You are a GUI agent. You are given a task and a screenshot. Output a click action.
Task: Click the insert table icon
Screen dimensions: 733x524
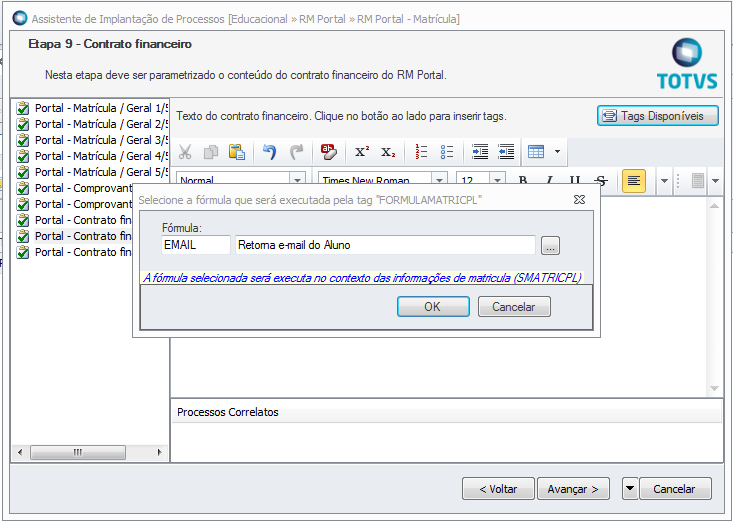(x=536, y=152)
